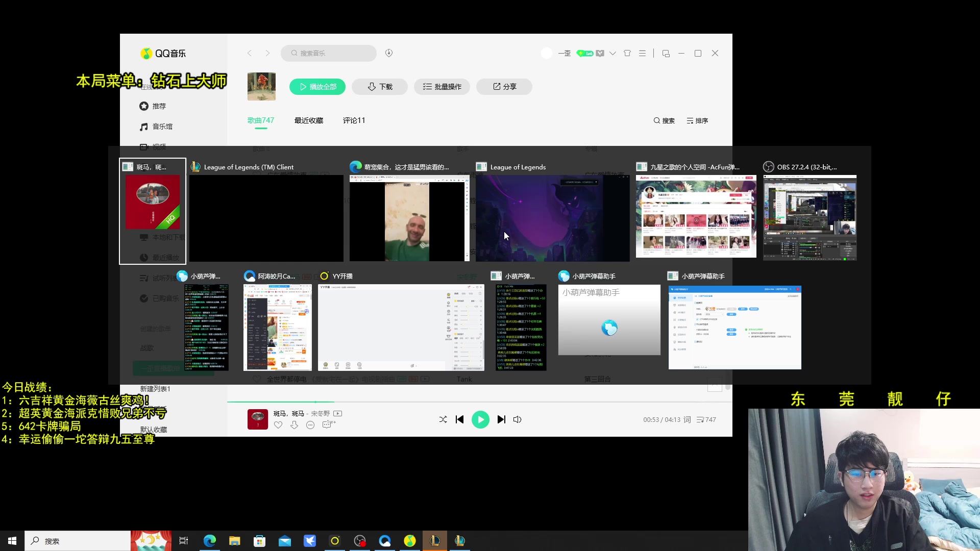Download the currently playing song

point(294,425)
